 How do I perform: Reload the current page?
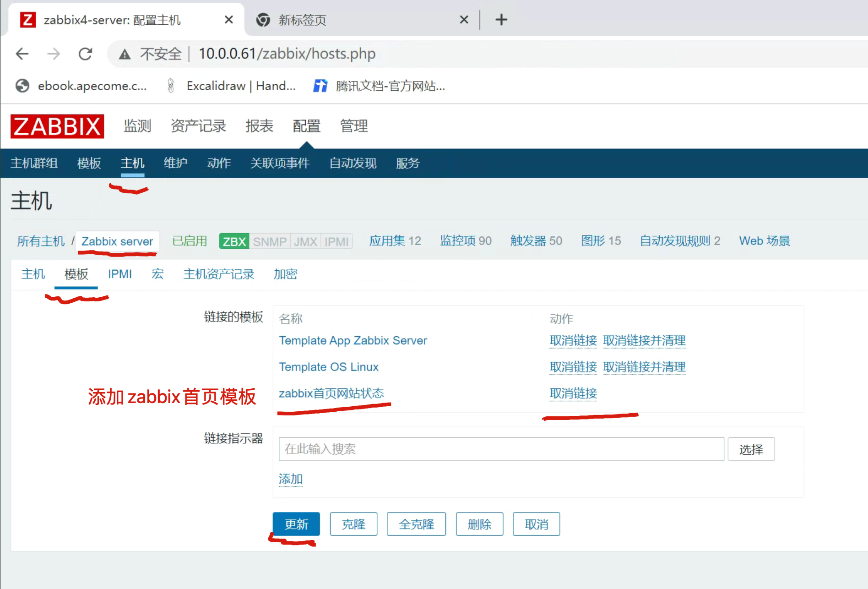85,54
